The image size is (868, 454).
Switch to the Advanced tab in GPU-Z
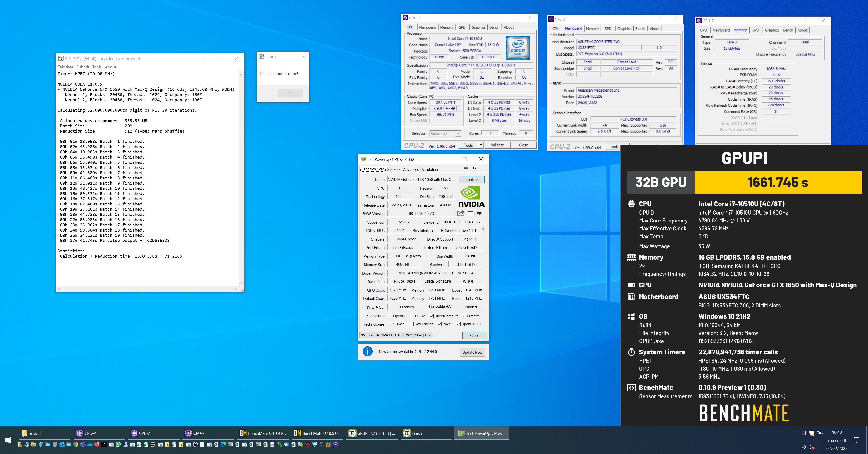(411, 169)
